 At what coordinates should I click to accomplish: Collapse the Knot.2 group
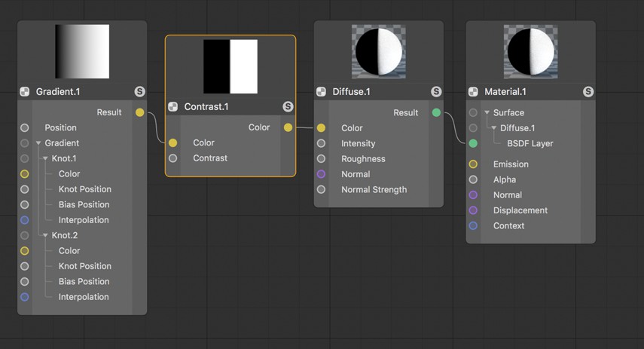point(45,235)
